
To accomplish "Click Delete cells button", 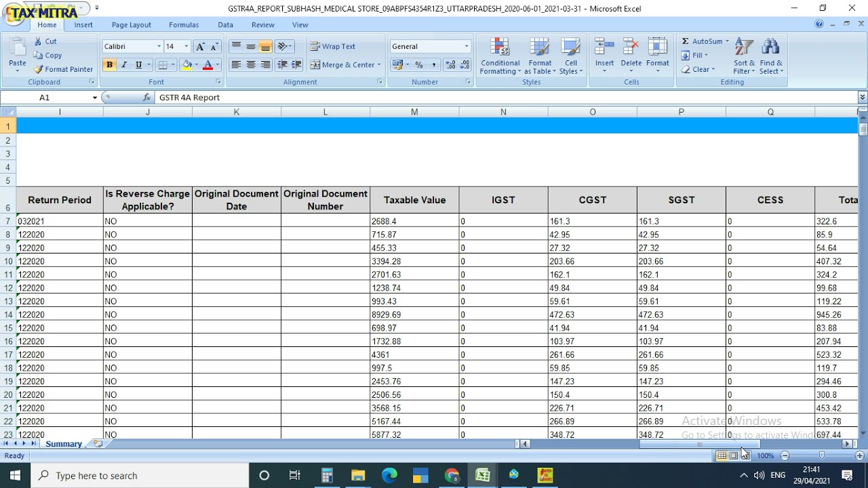I will (631, 56).
